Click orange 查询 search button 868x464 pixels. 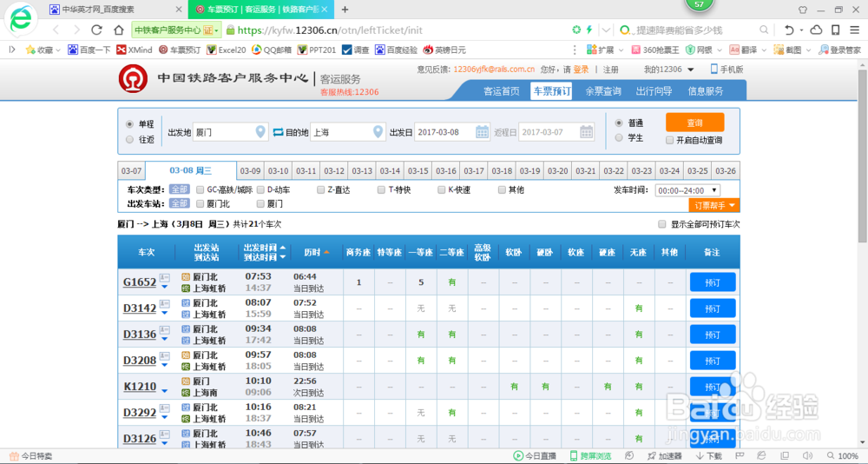(x=694, y=123)
